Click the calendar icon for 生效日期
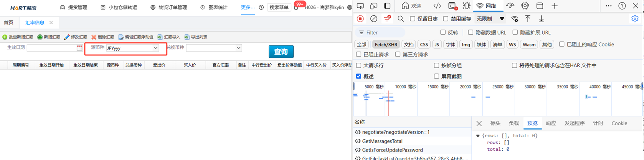 click(79, 48)
